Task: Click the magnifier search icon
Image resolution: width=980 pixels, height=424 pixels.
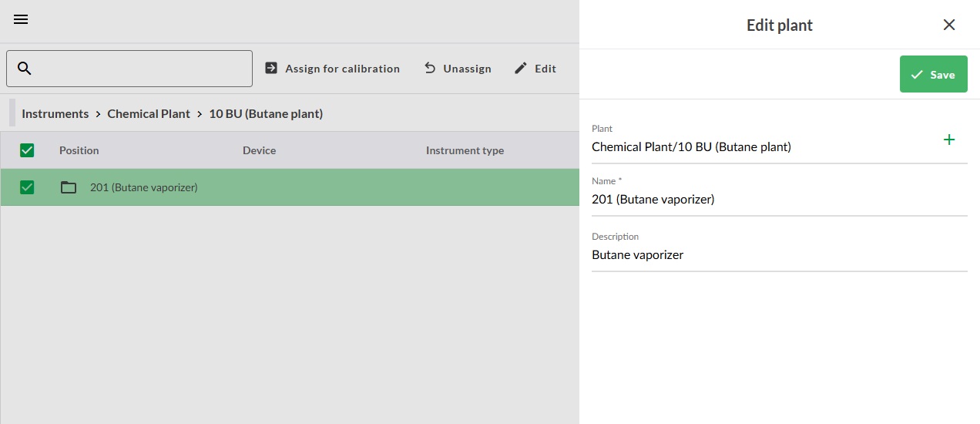Action: 25,69
